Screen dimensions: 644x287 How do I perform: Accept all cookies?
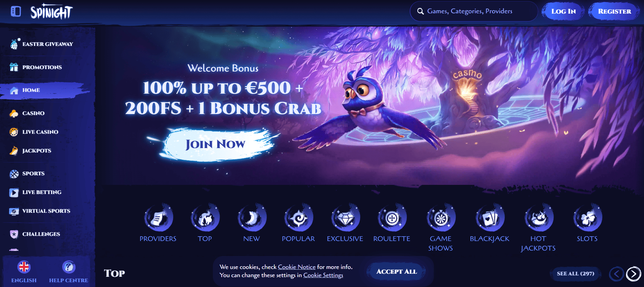click(x=396, y=271)
